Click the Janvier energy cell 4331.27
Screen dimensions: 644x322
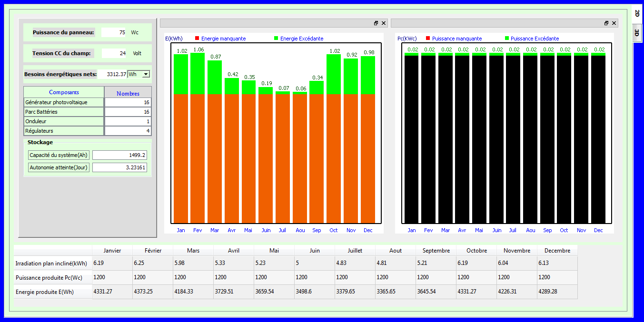[112, 292]
